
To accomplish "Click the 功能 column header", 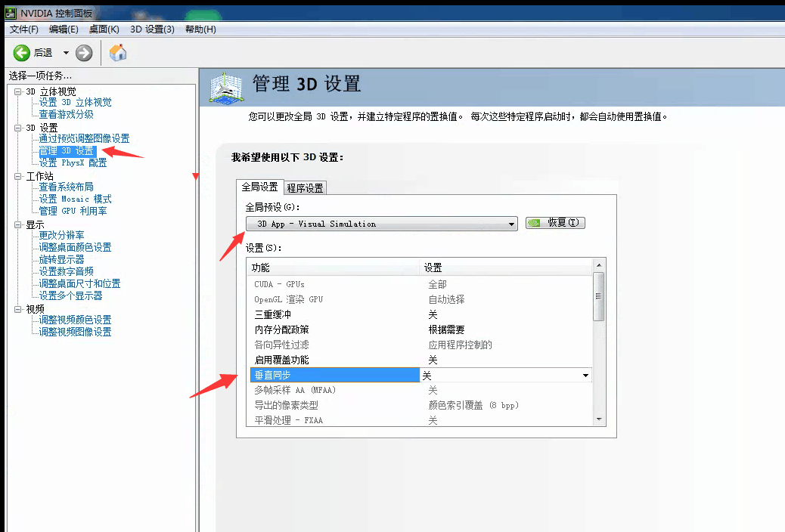I will [x=334, y=268].
